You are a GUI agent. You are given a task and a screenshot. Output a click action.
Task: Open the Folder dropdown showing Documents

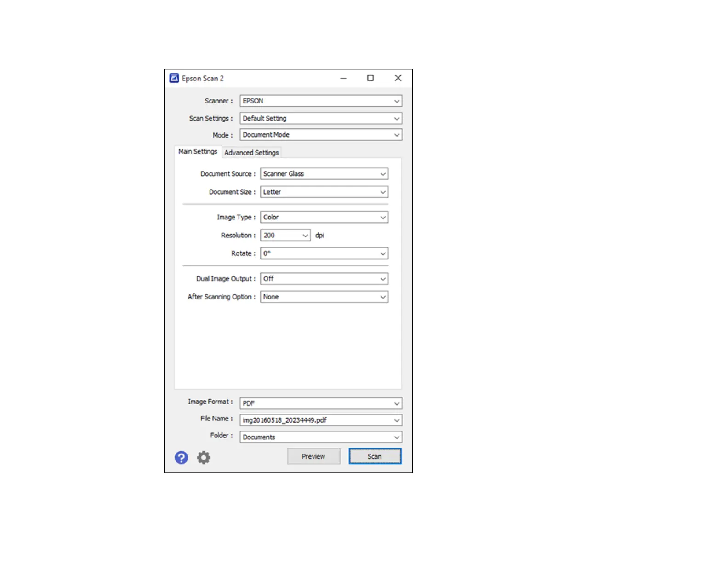[x=321, y=437]
